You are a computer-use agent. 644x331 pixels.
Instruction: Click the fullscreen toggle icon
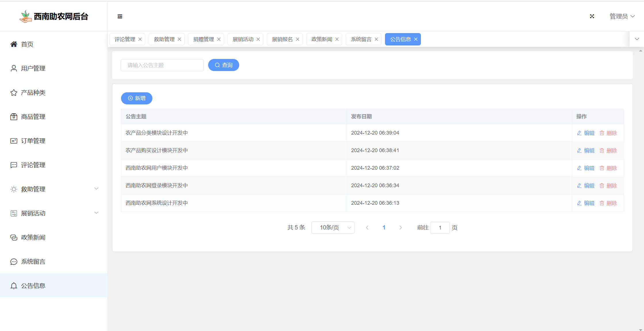coord(592,16)
